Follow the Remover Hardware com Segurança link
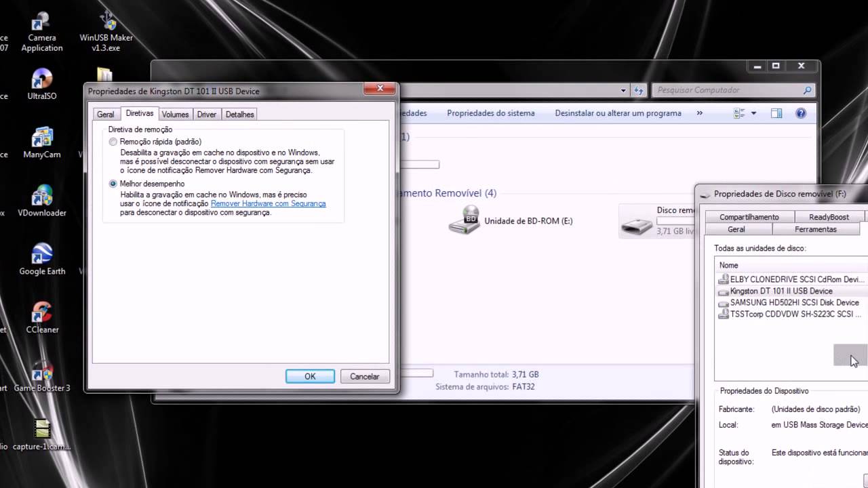Image resolution: width=868 pixels, height=488 pixels. click(269, 203)
